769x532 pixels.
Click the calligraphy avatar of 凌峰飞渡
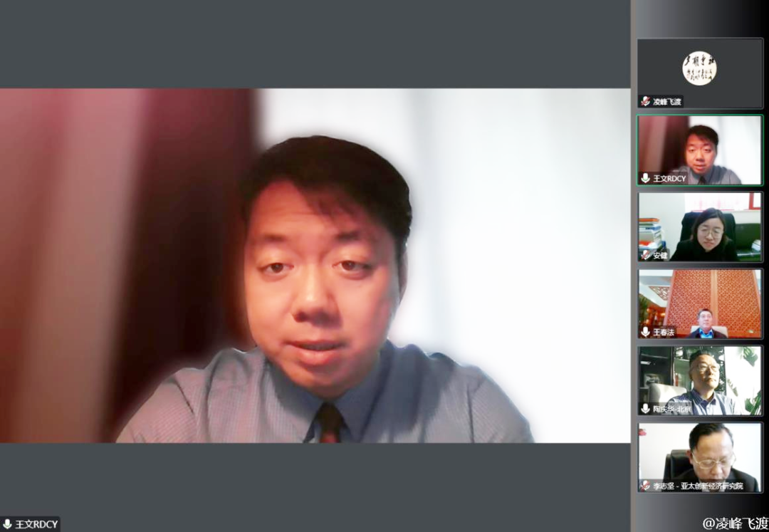coord(699,68)
